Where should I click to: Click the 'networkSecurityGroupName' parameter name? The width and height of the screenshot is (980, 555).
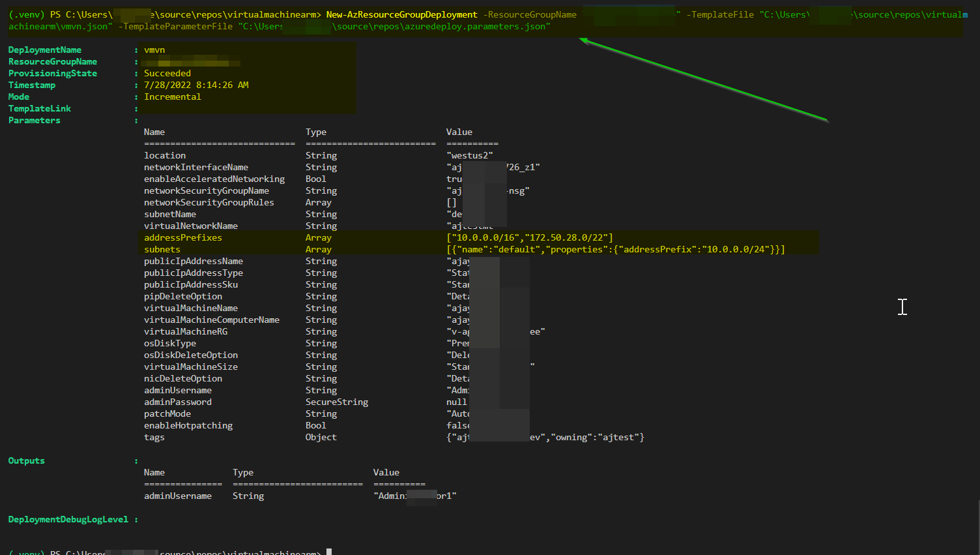(x=207, y=191)
